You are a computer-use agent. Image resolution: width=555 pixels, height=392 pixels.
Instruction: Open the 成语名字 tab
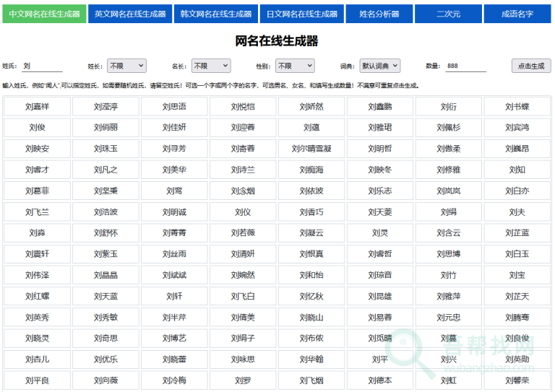517,14
